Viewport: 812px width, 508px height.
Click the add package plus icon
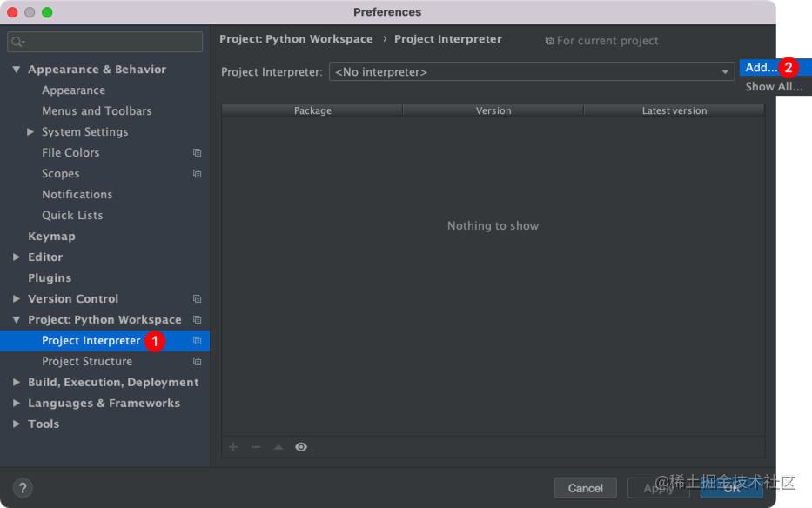[x=233, y=446]
